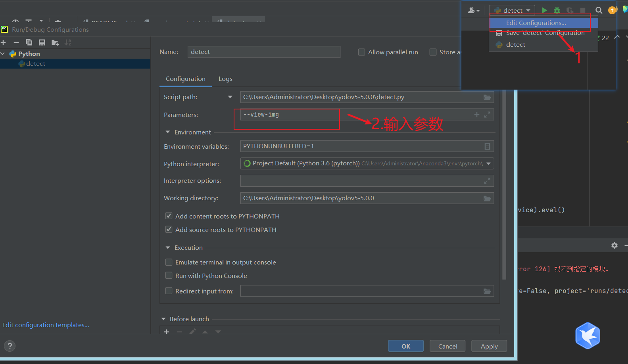This screenshot has width=628, height=364.
Task: Browse for working directory folder icon
Action: 487,198
